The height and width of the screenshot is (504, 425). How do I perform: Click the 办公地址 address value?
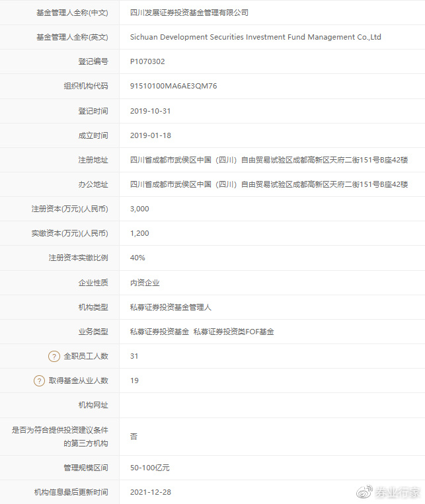pos(269,184)
